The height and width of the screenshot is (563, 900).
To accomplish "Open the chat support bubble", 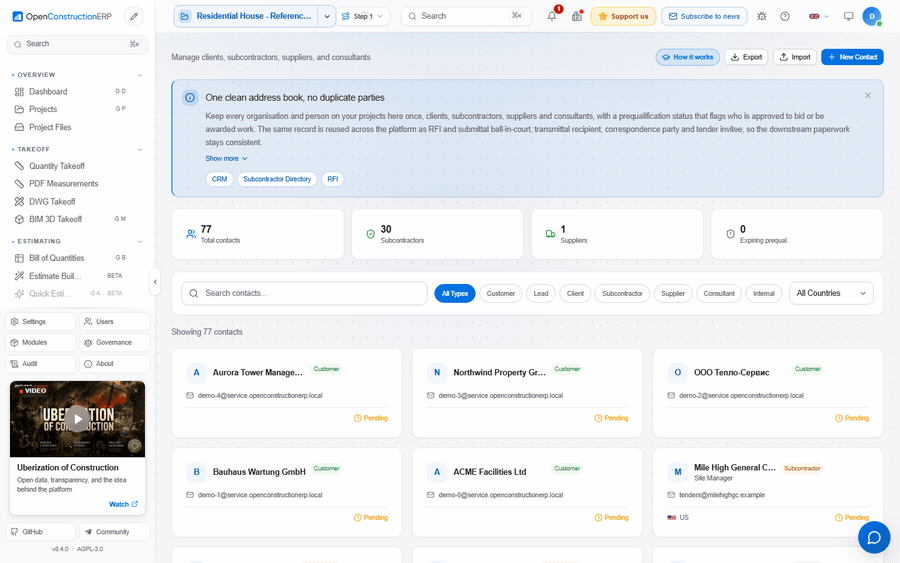I will click(x=874, y=537).
